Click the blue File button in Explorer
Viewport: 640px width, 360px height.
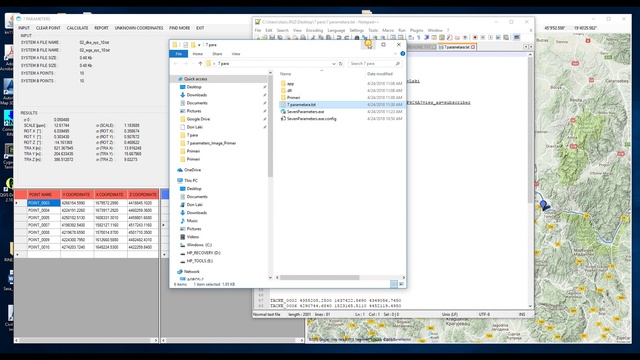(179, 54)
